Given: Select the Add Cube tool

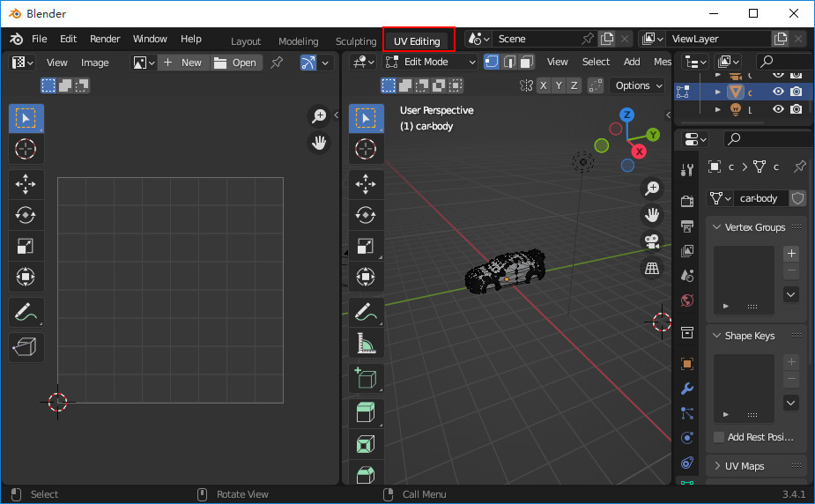Looking at the screenshot, I should click(x=366, y=378).
